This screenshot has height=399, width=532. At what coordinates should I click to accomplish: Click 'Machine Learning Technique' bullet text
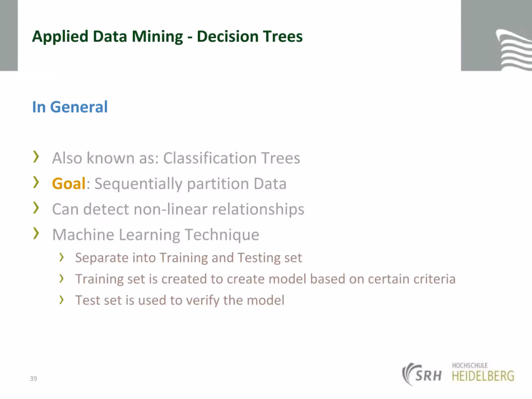[x=155, y=235]
